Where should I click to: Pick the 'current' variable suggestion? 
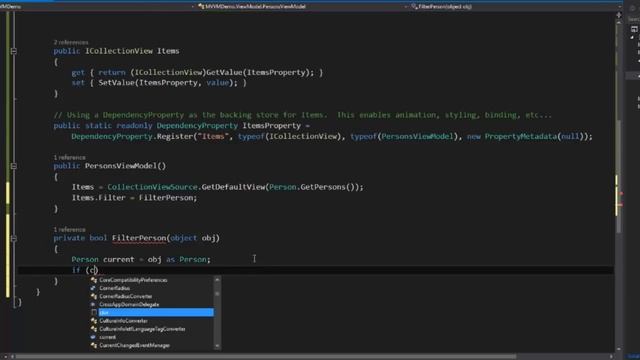click(x=107, y=337)
